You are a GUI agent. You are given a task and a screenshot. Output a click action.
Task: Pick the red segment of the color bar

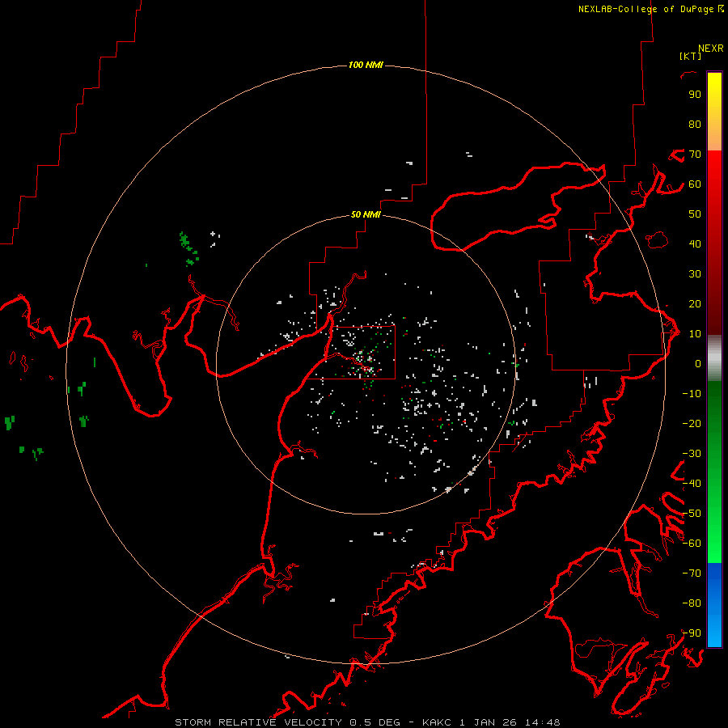(x=714, y=243)
